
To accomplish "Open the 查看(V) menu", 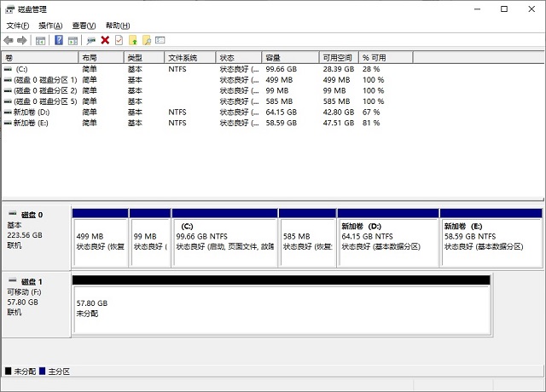I will click(84, 26).
